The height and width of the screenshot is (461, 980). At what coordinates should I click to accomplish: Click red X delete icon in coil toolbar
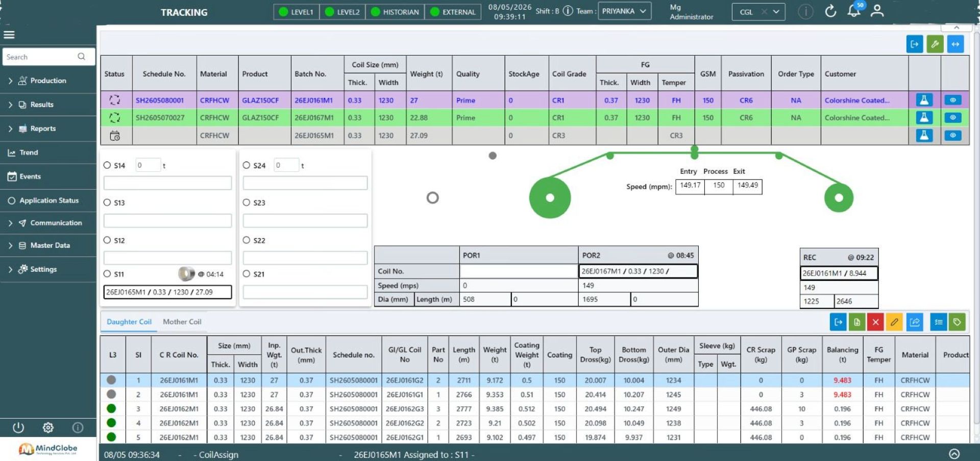click(876, 322)
